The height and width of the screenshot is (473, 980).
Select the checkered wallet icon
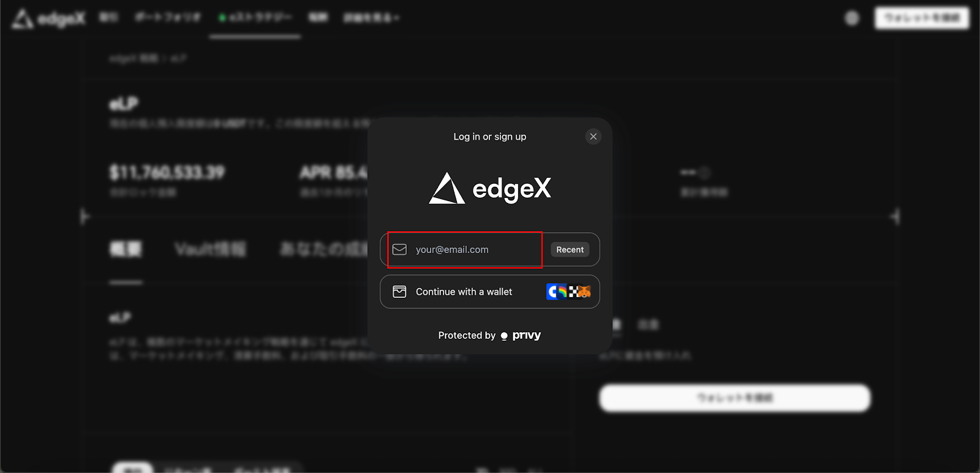574,292
